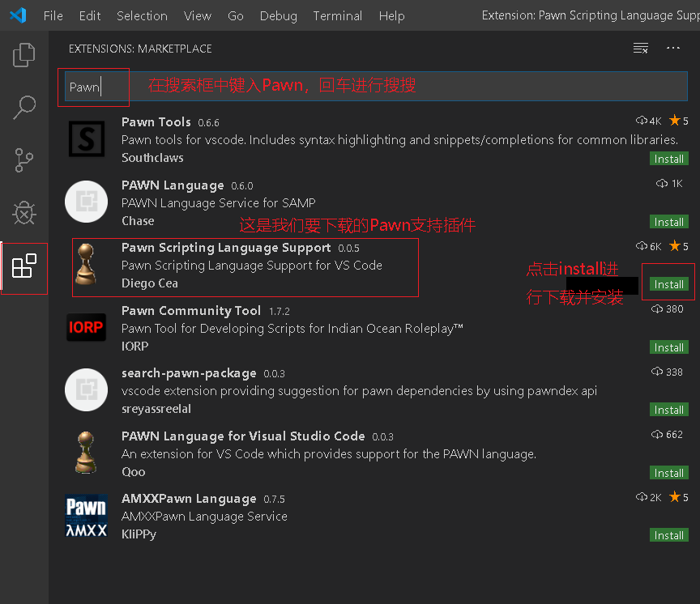Click the Pawn Scripting Language Support 6K downloads
The width and height of the screenshot is (700, 604).
point(649,246)
